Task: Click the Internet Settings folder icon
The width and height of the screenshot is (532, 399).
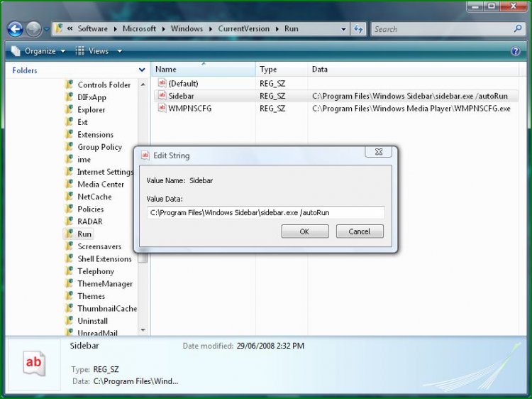Action: tap(69, 172)
